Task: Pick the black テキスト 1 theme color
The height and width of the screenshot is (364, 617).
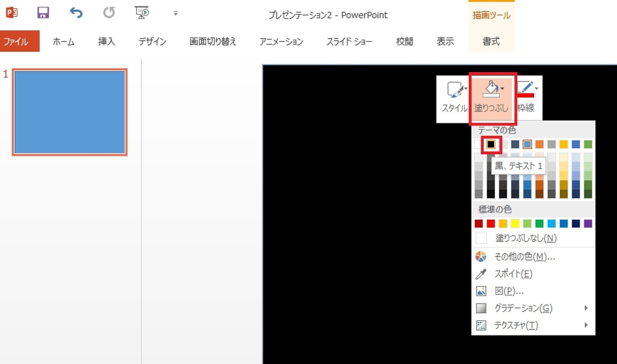Action: click(x=491, y=144)
